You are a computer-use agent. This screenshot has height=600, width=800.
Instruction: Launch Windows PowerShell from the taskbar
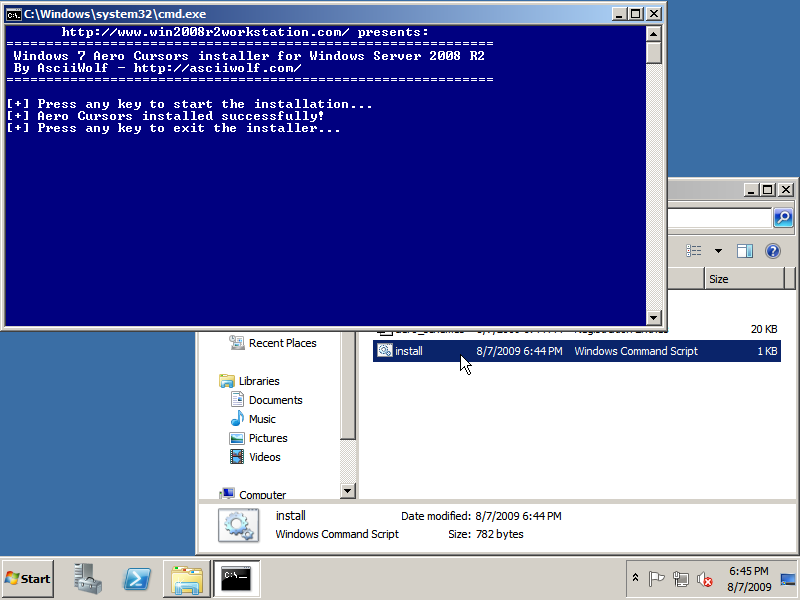tap(137, 579)
